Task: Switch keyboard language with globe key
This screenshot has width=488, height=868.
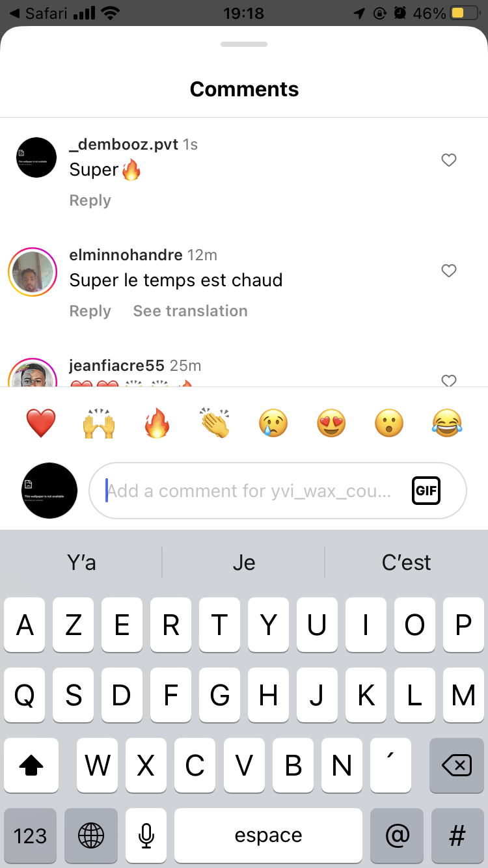Action: pyautogui.click(x=91, y=835)
